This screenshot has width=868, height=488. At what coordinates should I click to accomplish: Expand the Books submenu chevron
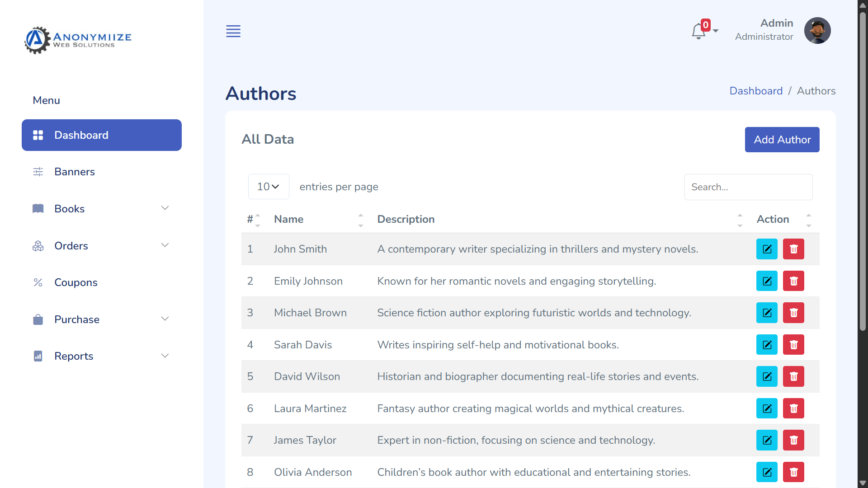tap(165, 208)
